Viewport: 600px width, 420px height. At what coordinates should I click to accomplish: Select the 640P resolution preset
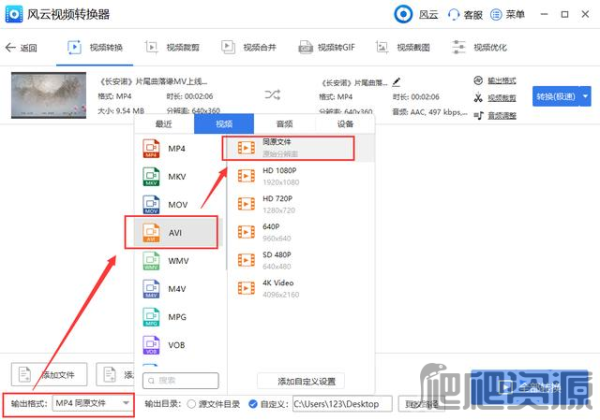tap(301, 232)
